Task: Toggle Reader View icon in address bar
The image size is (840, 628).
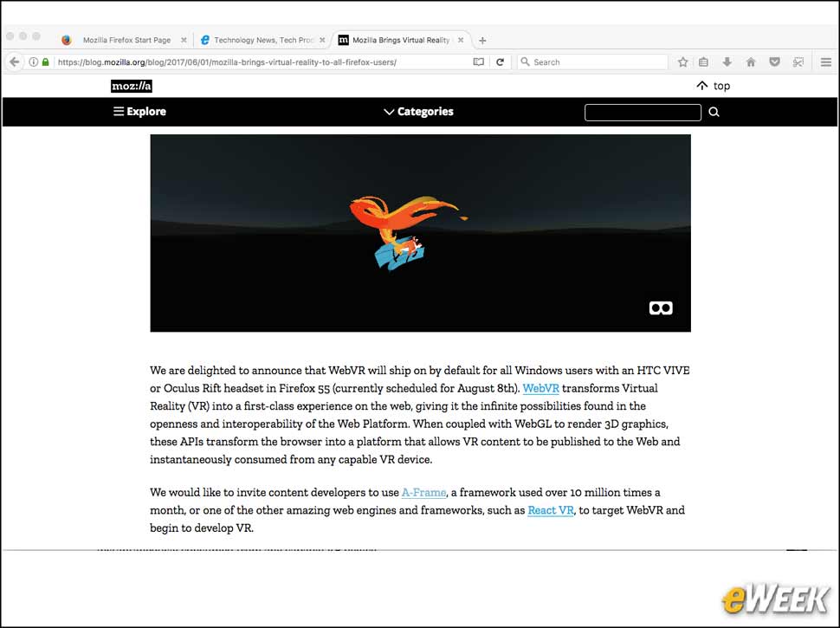Action: pos(478,62)
